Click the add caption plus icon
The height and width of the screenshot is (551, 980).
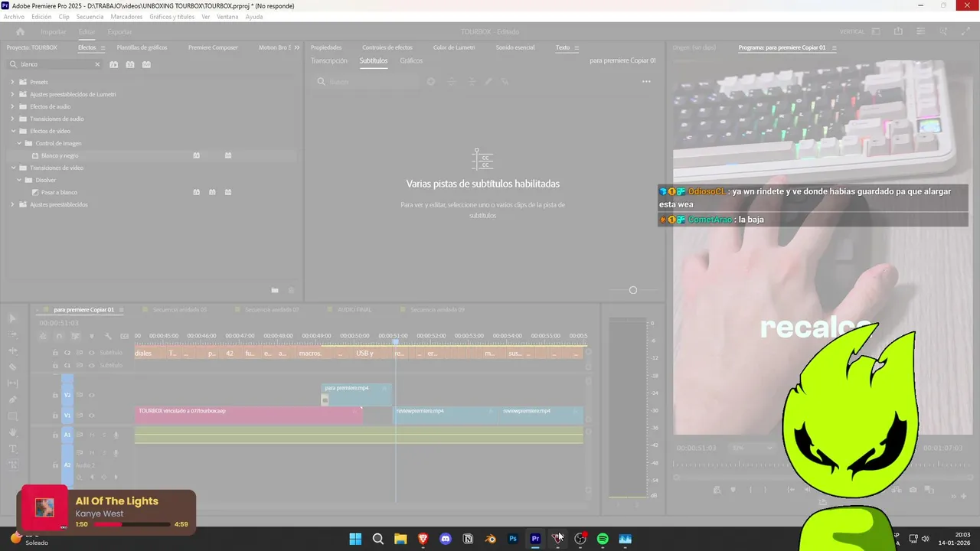coord(431,81)
